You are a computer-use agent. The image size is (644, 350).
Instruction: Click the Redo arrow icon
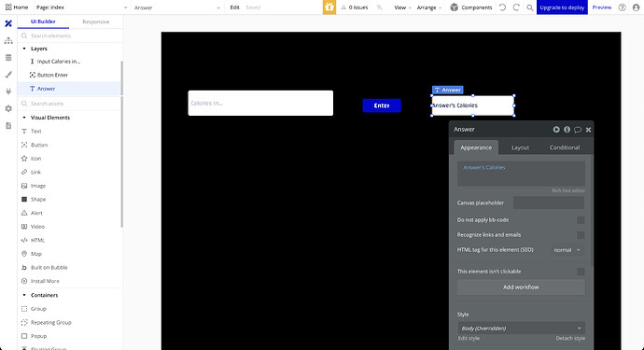click(x=516, y=7)
